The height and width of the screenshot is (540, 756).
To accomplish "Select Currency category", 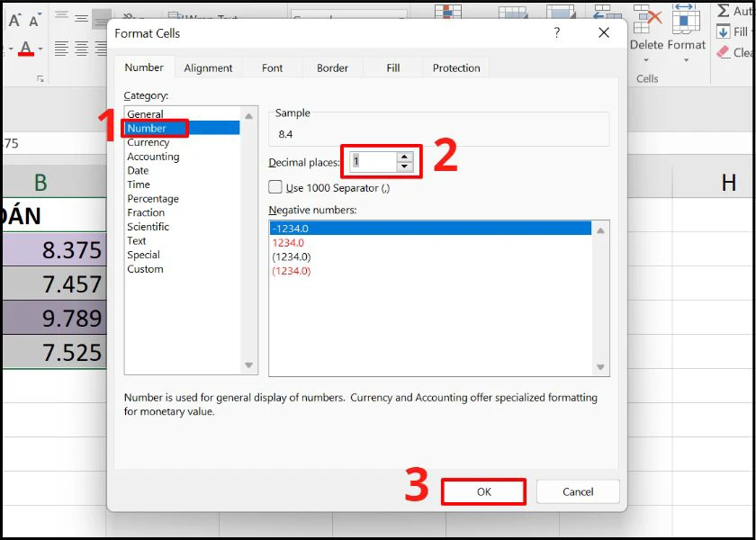I will (x=182, y=142).
